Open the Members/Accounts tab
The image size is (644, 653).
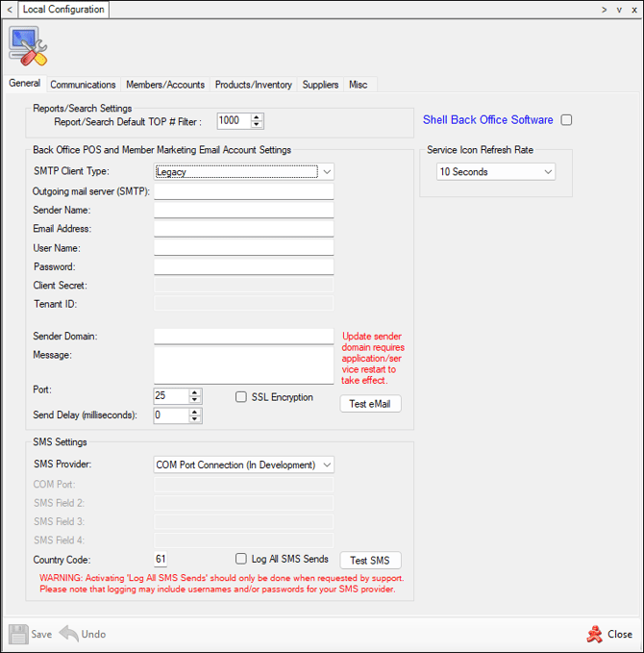[165, 85]
